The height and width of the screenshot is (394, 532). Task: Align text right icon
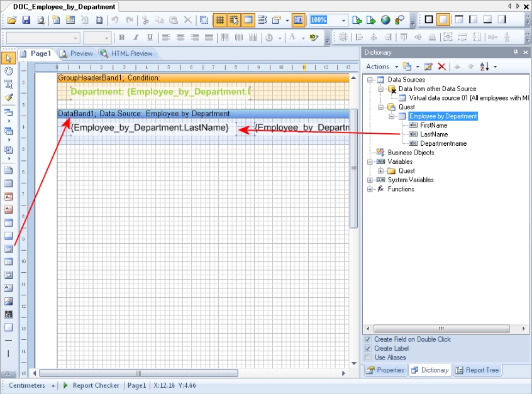[x=194, y=37]
